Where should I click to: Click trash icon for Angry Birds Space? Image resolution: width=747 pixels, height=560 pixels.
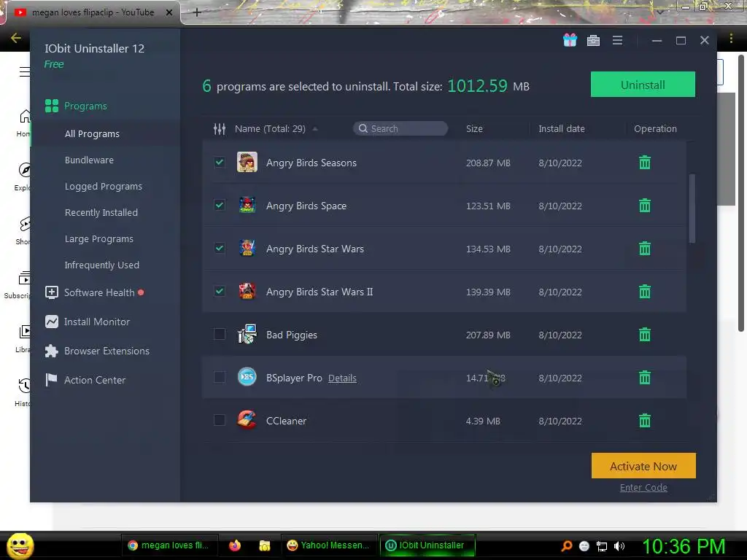click(645, 205)
